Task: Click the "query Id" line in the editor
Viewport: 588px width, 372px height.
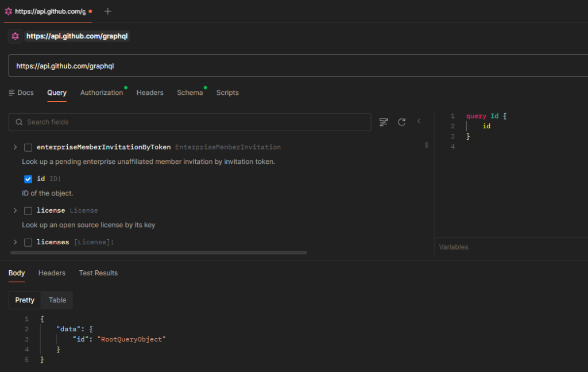Action: point(486,116)
